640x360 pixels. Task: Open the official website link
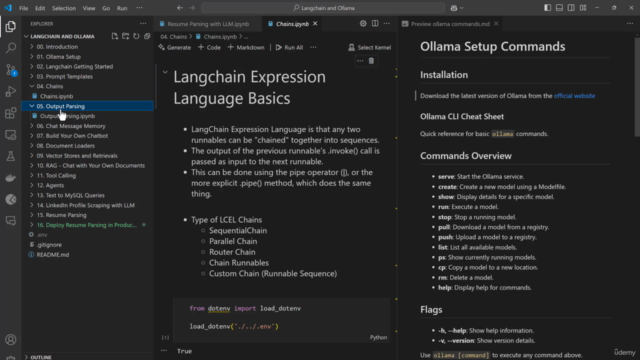pyautogui.click(x=574, y=96)
